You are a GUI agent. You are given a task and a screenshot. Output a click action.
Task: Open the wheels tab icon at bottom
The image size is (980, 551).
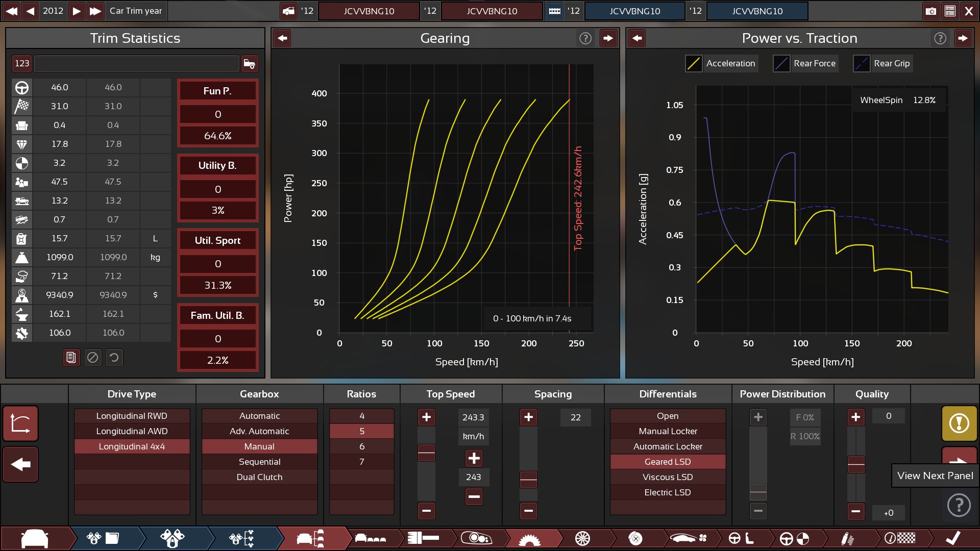(x=582, y=538)
